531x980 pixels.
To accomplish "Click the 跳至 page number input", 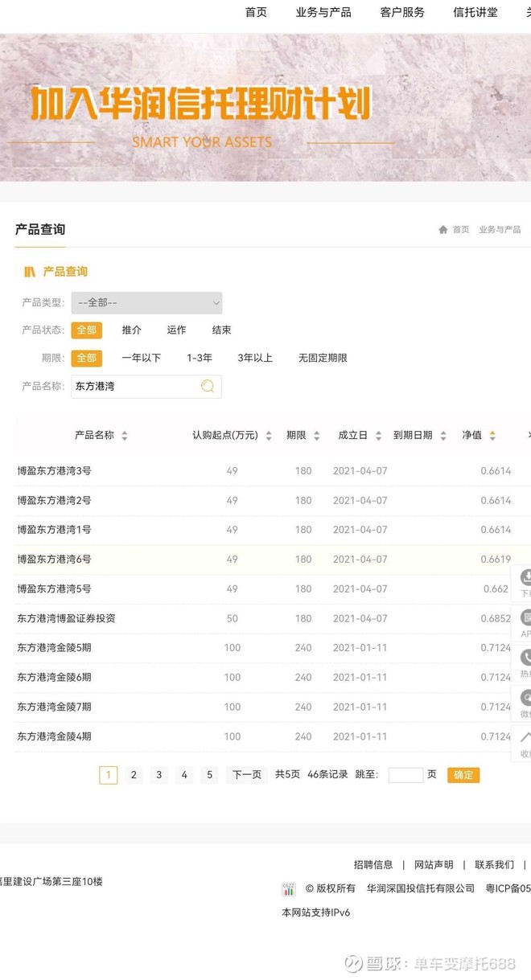I will [405, 775].
